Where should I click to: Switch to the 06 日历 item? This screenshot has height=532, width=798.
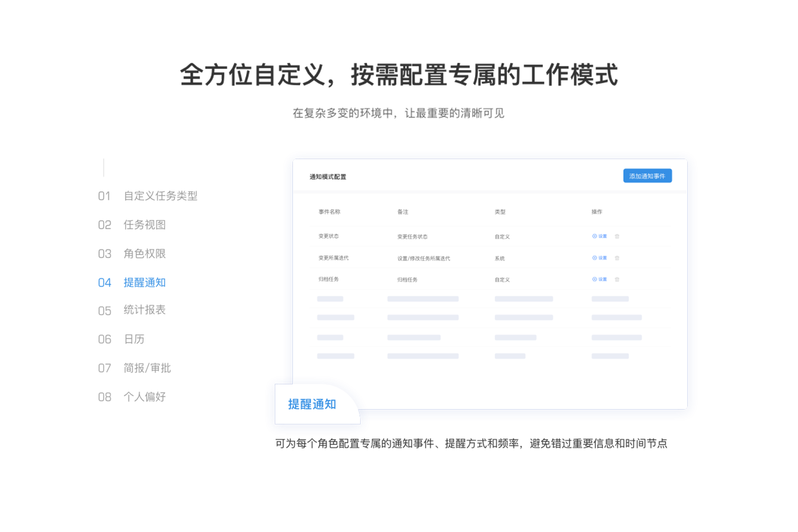121,339
